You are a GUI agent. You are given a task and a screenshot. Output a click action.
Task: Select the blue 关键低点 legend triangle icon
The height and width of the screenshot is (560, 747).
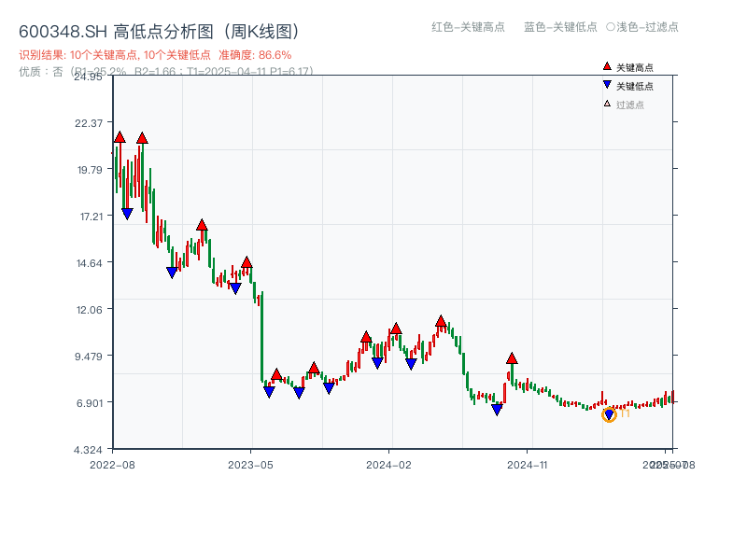[x=605, y=86]
